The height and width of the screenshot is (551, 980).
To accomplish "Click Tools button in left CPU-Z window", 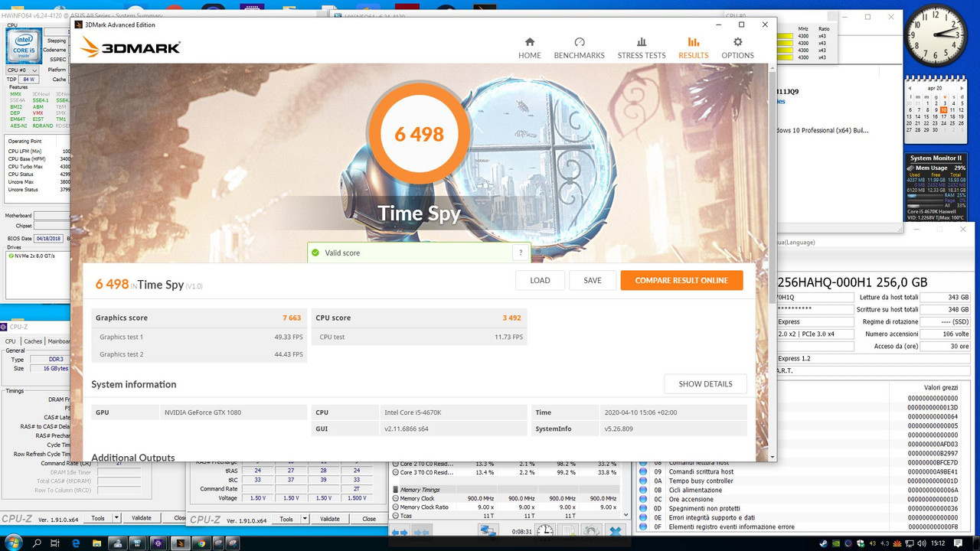I will (98, 518).
